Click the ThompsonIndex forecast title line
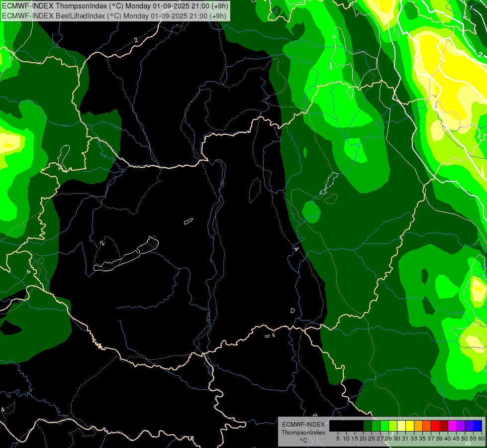Image resolution: width=487 pixels, height=448 pixels. click(x=115, y=5)
